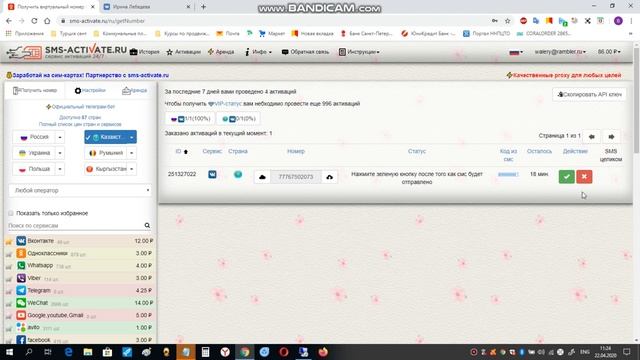Open SIM card partnership link
This screenshot has height=360, width=640.
[88, 75]
